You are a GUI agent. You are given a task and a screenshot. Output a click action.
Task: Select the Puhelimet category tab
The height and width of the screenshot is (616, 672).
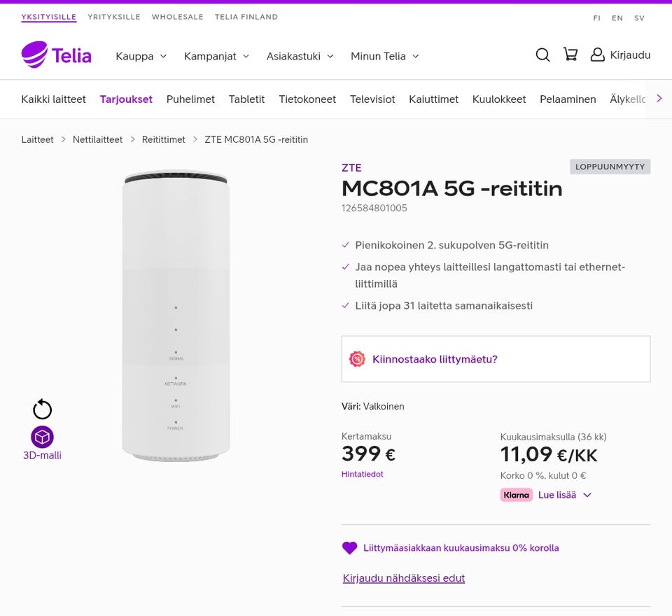pyautogui.click(x=190, y=99)
